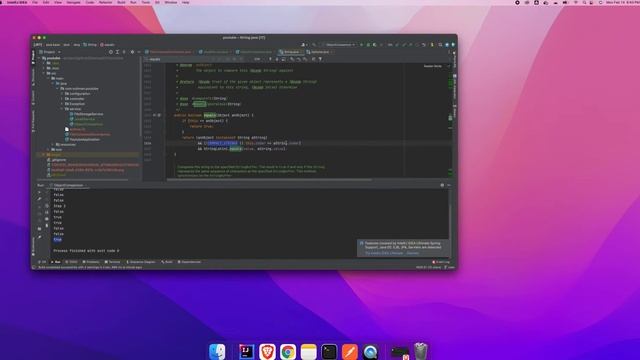Open the Refactor menu
This screenshot has height=360, width=640.
105,2
